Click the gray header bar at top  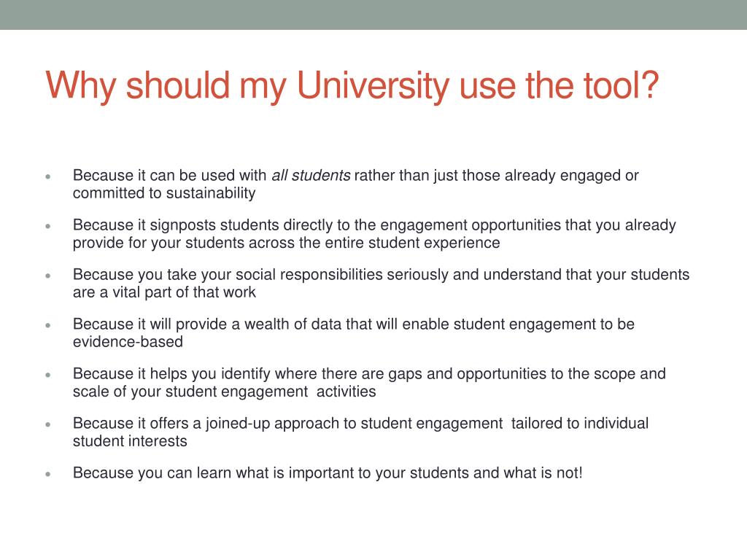pos(373,15)
